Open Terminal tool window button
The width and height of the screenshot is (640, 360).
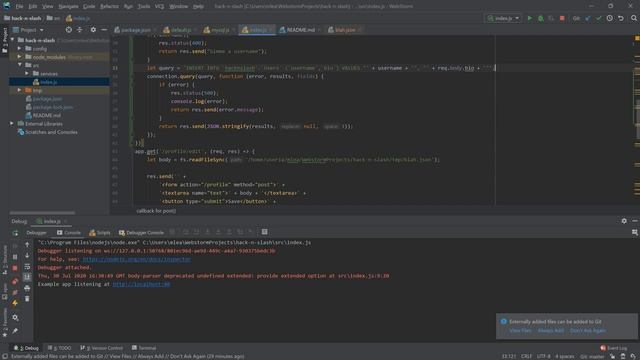pyautogui.click(x=144, y=348)
